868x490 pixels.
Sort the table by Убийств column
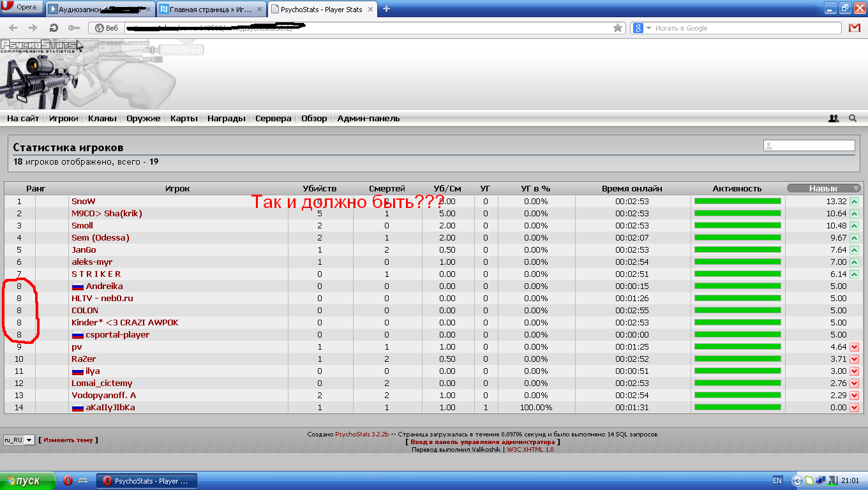[319, 189]
